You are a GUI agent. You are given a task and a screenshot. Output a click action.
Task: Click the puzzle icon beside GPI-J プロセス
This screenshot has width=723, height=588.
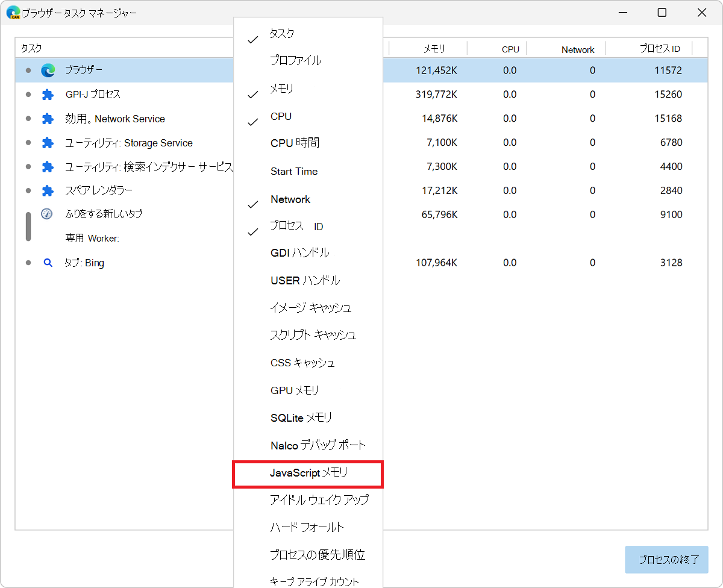point(48,95)
